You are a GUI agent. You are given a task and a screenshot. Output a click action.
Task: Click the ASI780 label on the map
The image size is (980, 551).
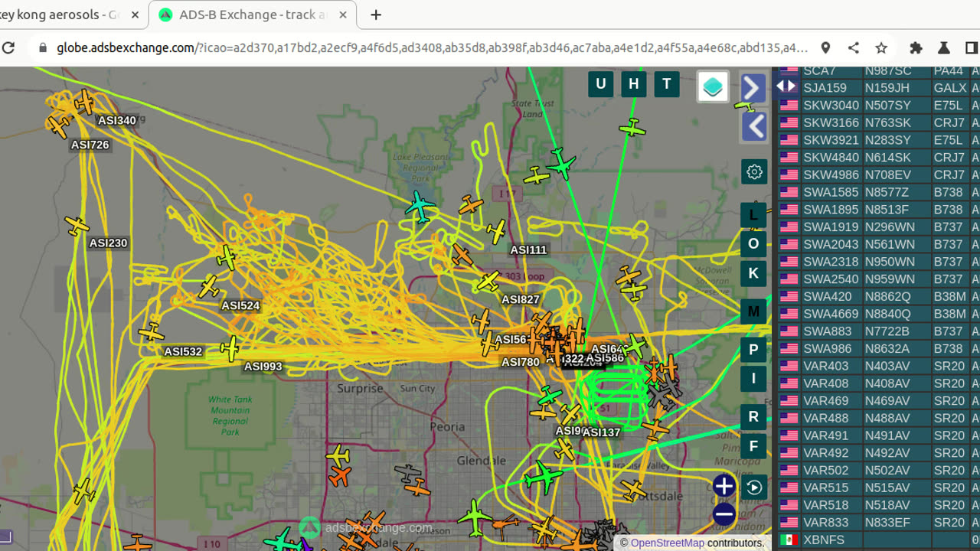tap(521, 362)
